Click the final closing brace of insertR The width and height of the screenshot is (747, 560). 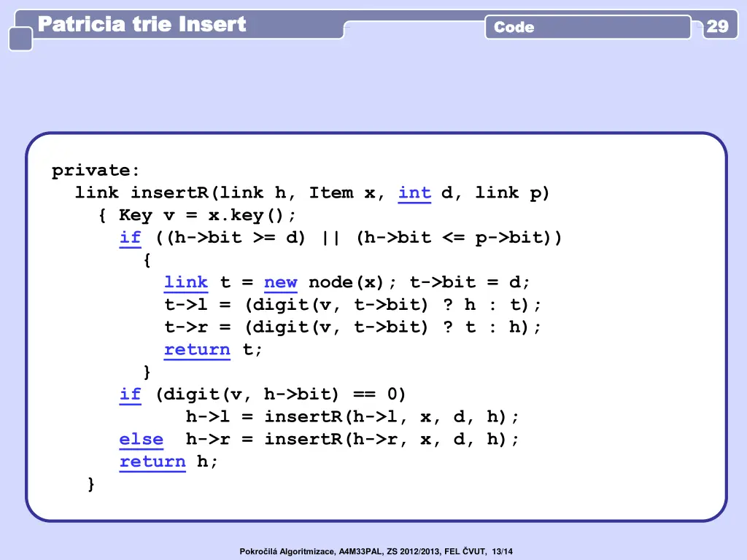(x=90, y=484)
